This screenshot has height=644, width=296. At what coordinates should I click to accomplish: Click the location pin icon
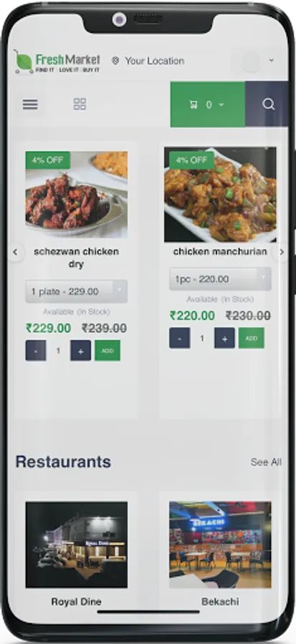click(115, 61)
